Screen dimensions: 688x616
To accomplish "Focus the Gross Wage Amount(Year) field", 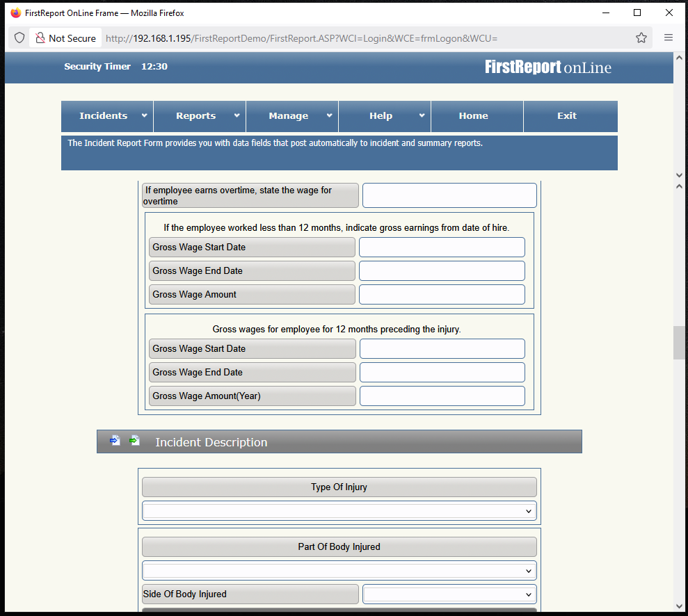I will click(x=442, y=396).
